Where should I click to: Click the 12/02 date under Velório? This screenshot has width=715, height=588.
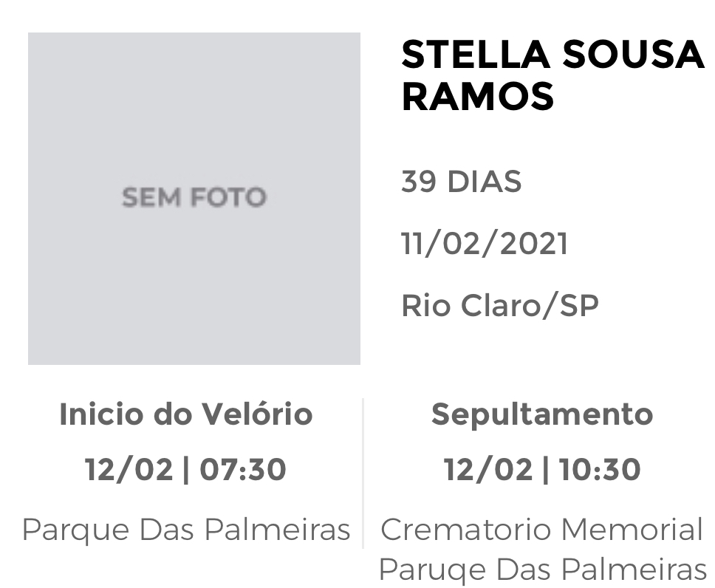[x=129, y=469]
